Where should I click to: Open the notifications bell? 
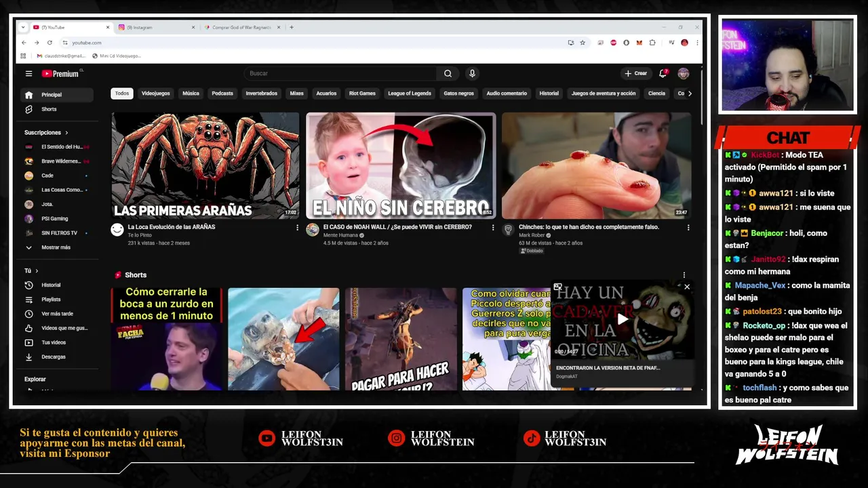pyautogui.click(x=663, y=73)
